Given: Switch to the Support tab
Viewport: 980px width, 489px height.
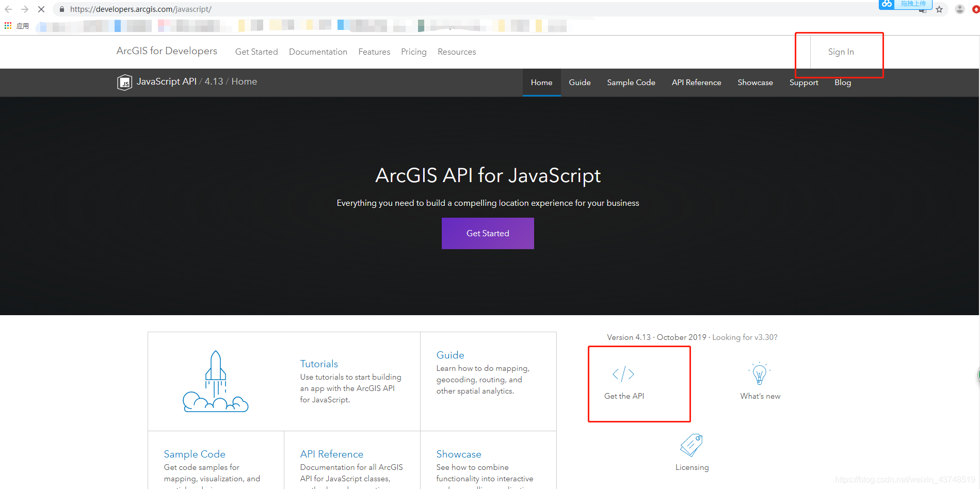Looking at the screenshot, I should click(804, 83).
